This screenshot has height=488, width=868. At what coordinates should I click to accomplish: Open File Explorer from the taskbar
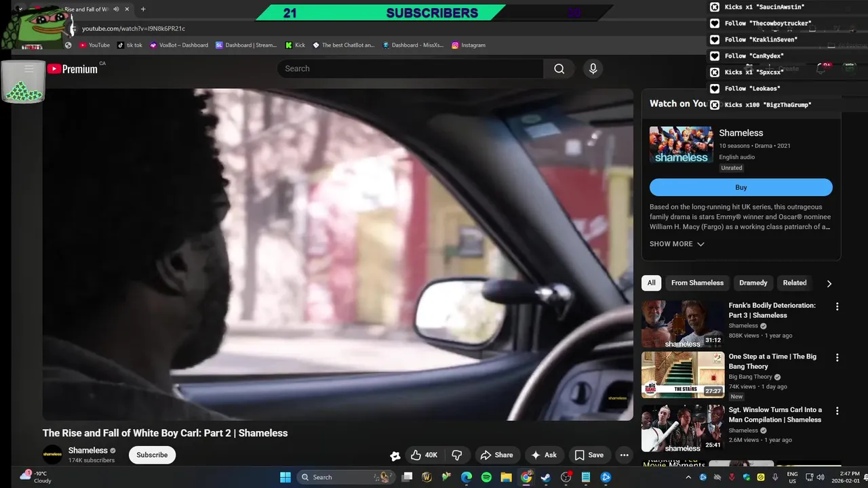[506, 477]
